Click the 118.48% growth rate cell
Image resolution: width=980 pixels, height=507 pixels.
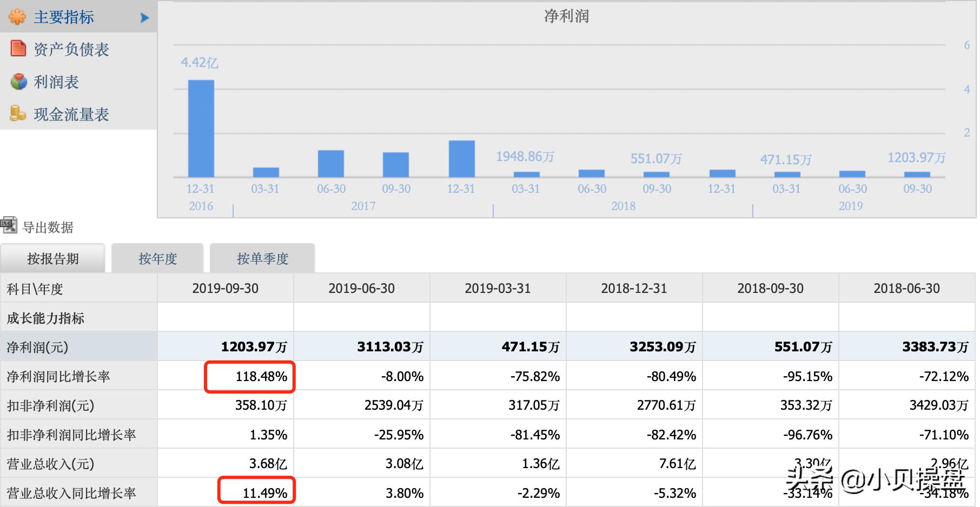226,376
